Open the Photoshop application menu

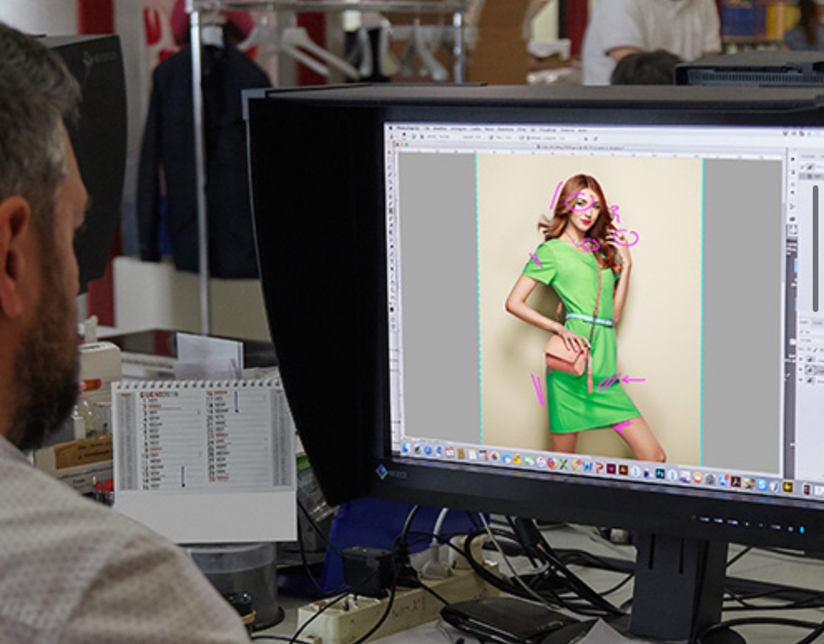click(x=410, y=127)
